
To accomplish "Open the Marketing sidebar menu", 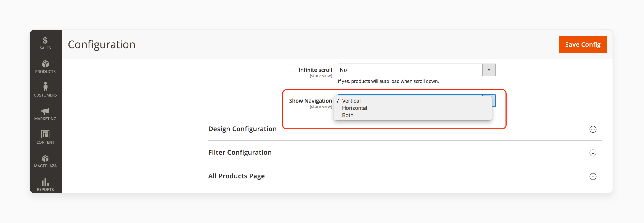I will (45, 114).
